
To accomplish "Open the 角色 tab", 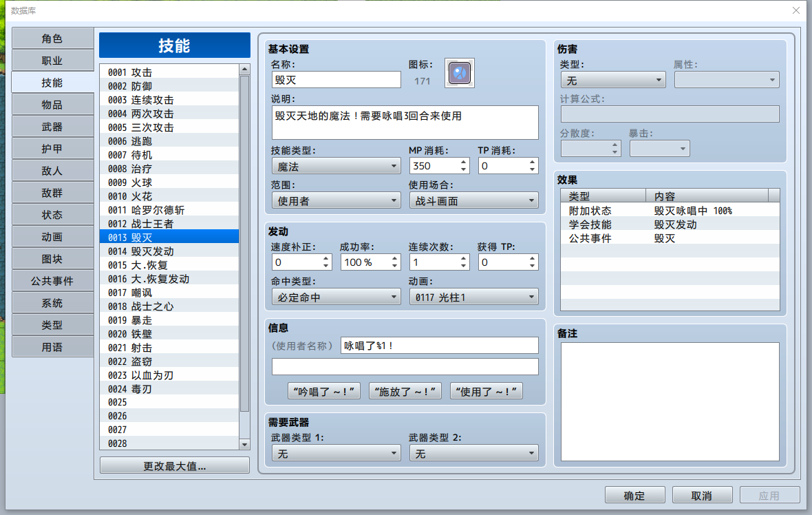I will pyautogui.click(x=52, y=39).
